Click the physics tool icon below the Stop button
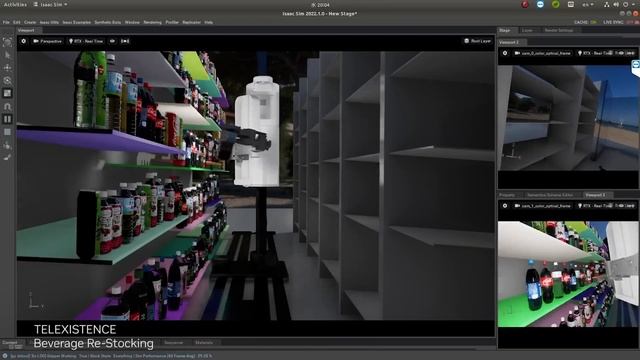This screenshot has width=640, height=360. [7, 145]
